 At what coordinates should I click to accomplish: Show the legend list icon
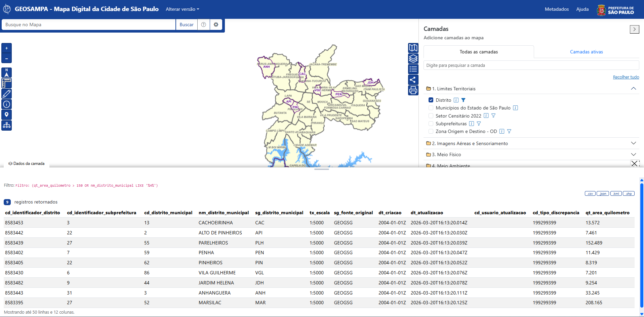pos(413,69)
